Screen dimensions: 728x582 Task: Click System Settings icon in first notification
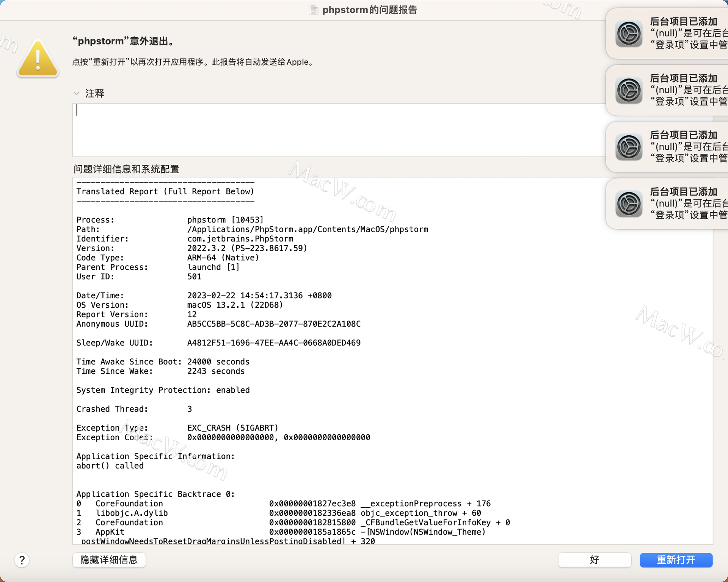point(629,34)
